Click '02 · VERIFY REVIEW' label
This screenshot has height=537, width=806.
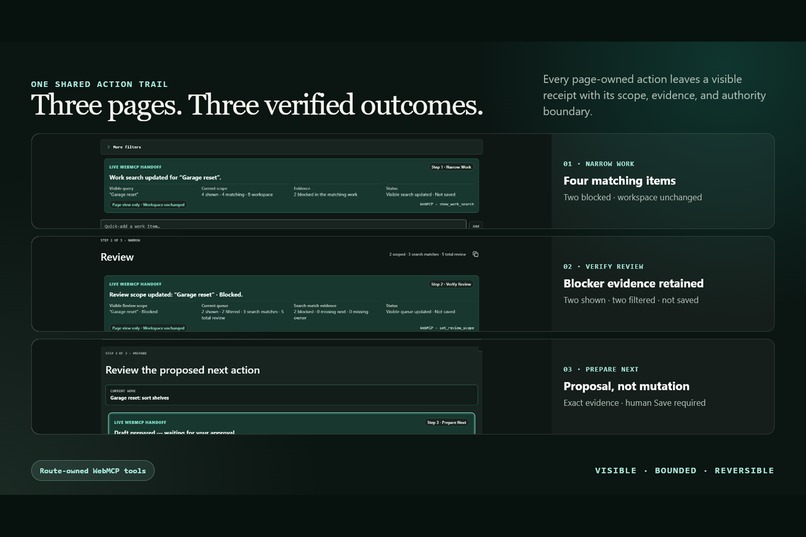[x=603, y=267]
